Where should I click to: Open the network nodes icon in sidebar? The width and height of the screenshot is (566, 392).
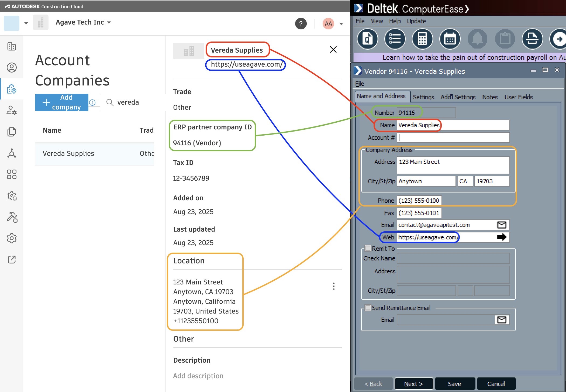12,153
